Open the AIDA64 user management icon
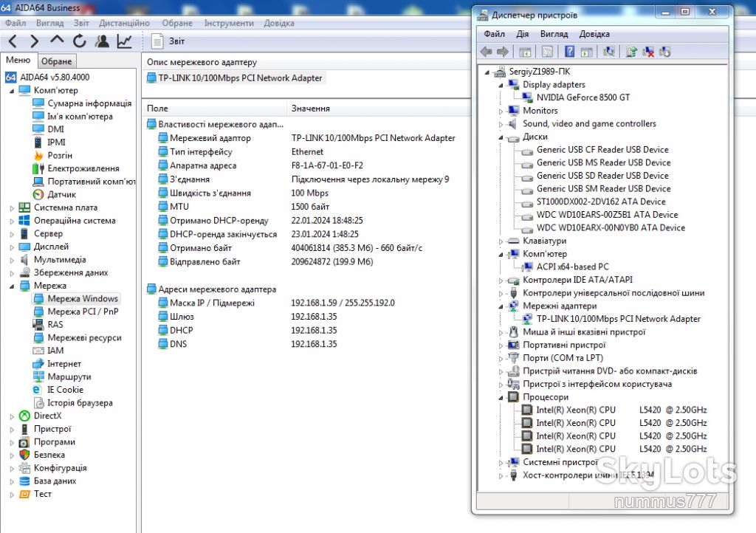Screen dimensions: 756x533 (102, 41)
